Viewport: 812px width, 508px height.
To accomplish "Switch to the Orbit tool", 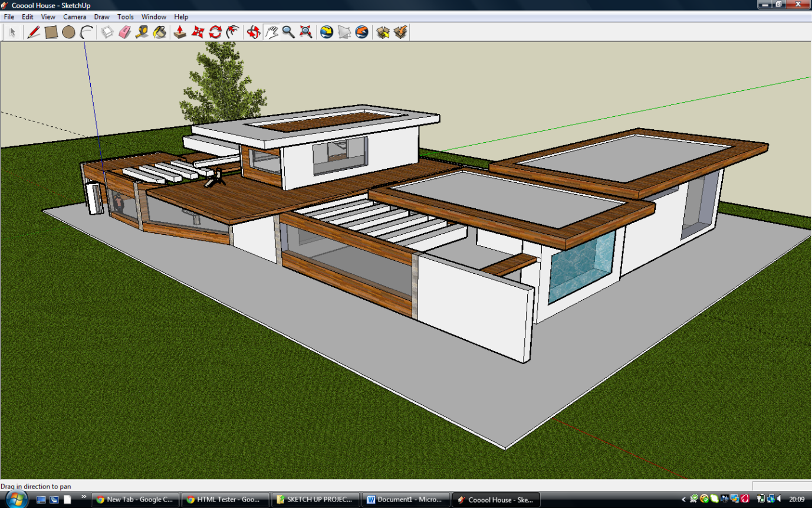I will point(254,32).
